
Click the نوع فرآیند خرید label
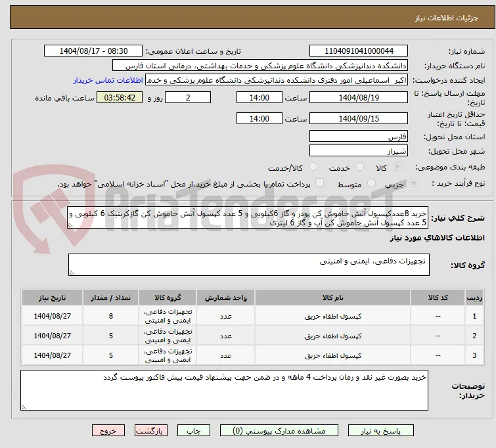click(x=458, y=183)
